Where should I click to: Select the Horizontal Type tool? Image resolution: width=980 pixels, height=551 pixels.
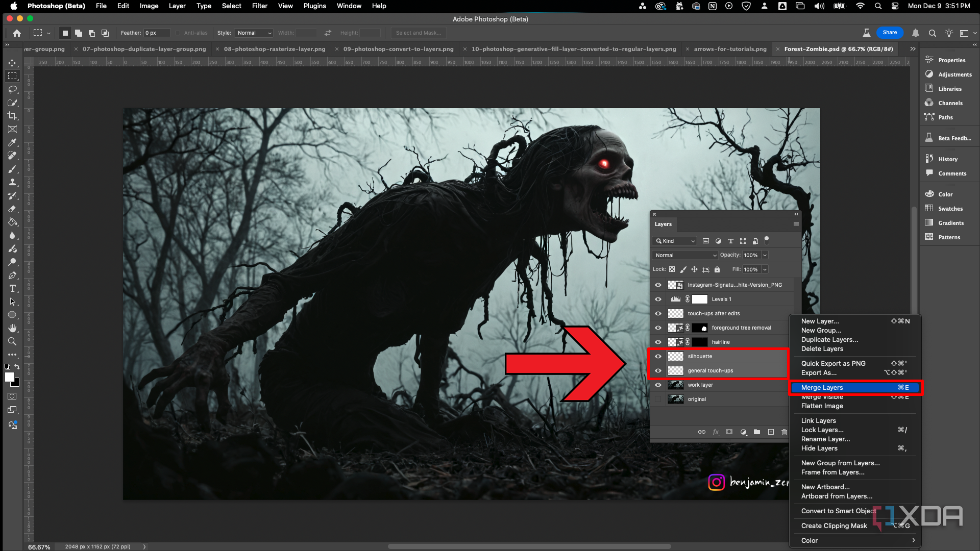[12, 288]
